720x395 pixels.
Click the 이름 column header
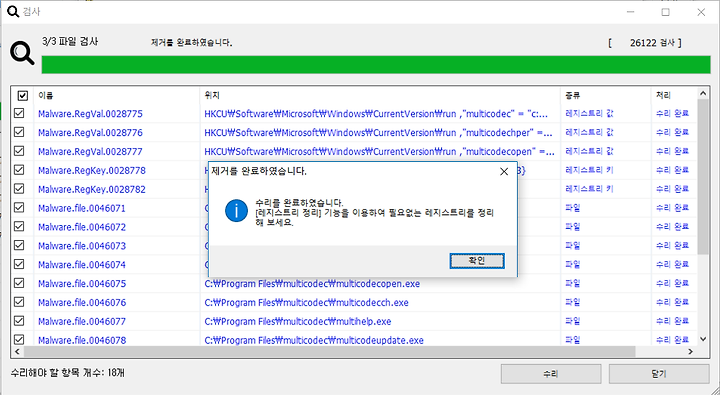coord(117,96)
